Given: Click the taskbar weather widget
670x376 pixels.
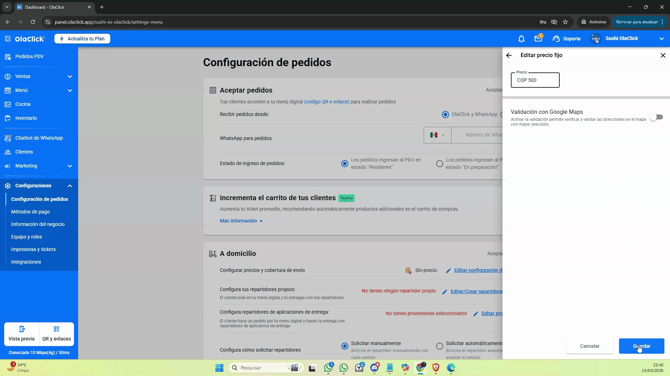Looking at the screenshot, I should 19,367.
